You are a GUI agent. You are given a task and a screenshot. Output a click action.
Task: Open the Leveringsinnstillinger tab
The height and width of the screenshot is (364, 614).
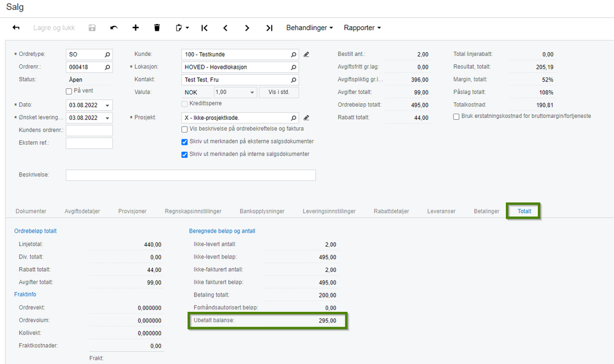[x=329, y=211]
